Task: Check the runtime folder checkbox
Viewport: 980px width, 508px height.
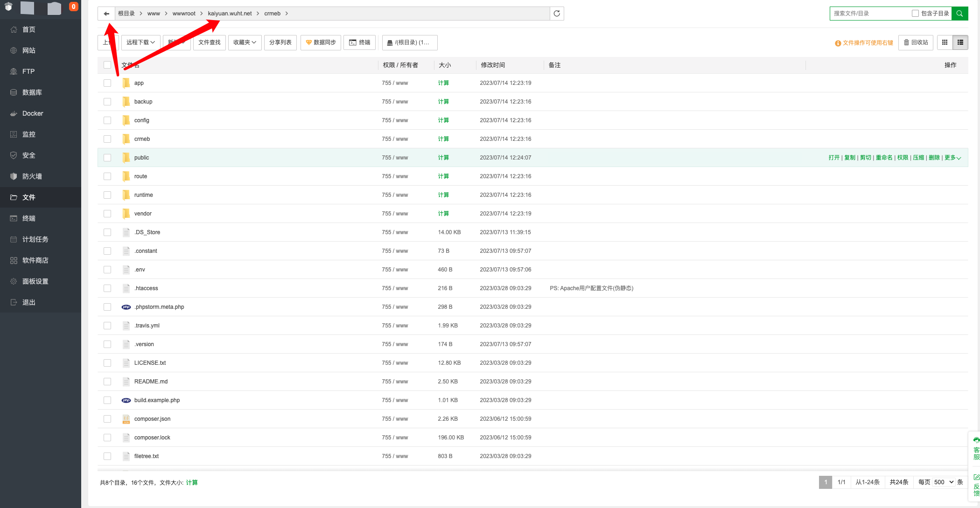Action: [107, 195]
